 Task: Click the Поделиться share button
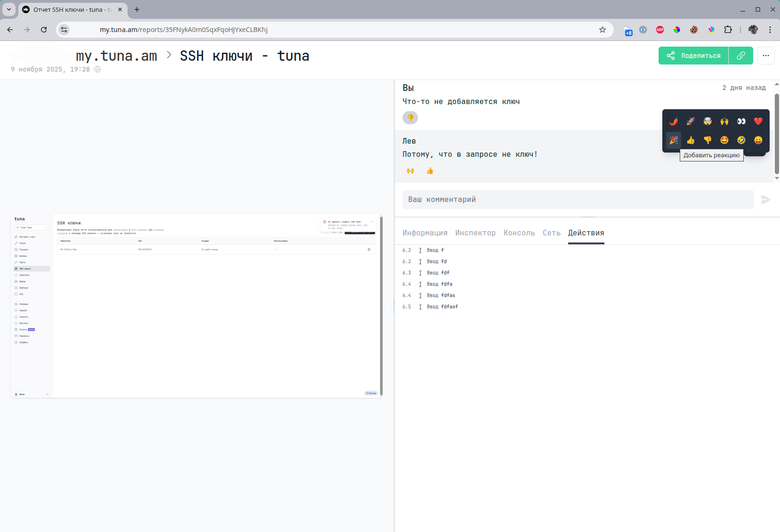693,56
